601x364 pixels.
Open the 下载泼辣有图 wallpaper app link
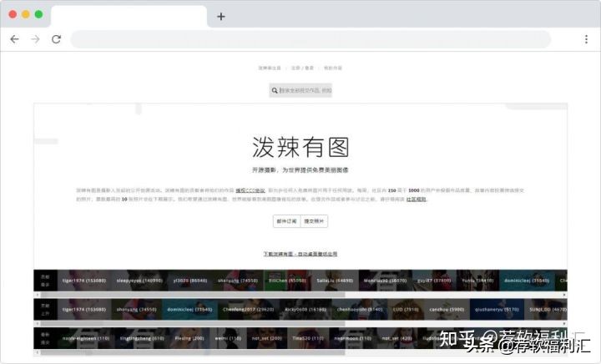click(300, 254)
